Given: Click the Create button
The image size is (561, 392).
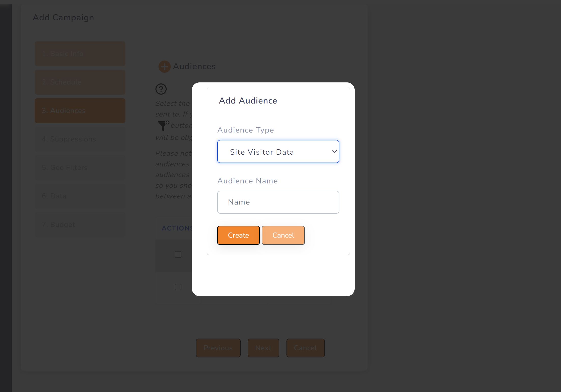Looking at the screenshot, I should [x=238, y=235].
